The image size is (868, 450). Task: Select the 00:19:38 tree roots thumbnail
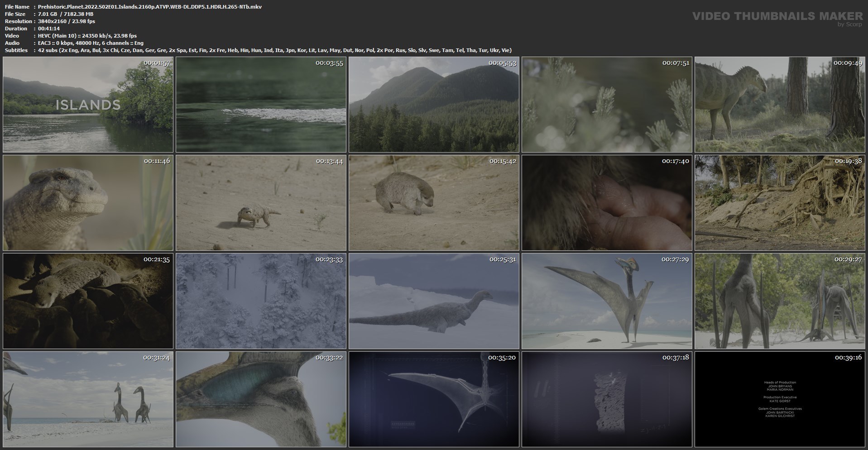point(780,203)
